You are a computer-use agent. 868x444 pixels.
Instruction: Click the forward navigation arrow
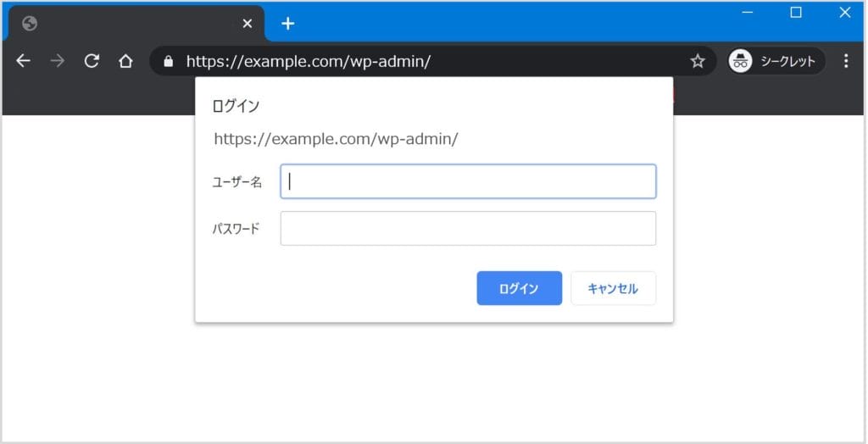[58, 61]
